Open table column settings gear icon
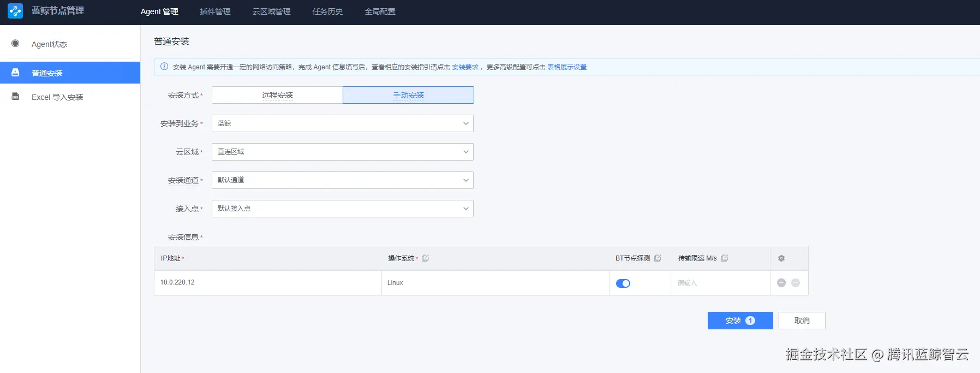 click(781, 258)
